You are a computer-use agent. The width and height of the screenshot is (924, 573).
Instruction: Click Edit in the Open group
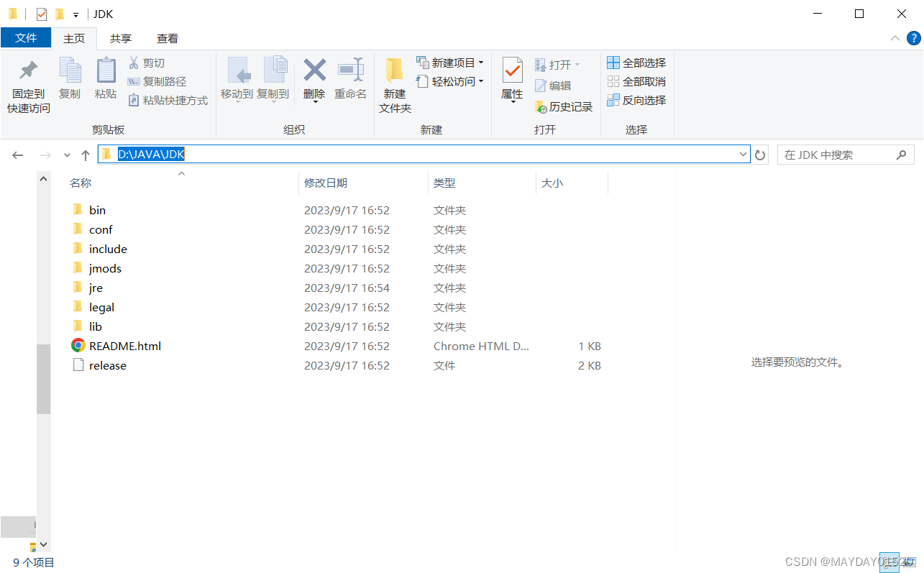553,86
